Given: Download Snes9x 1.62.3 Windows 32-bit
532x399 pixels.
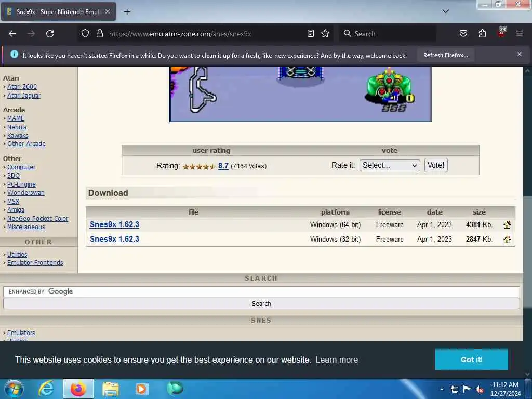Looking at the screenshot, I should [114, 239].
